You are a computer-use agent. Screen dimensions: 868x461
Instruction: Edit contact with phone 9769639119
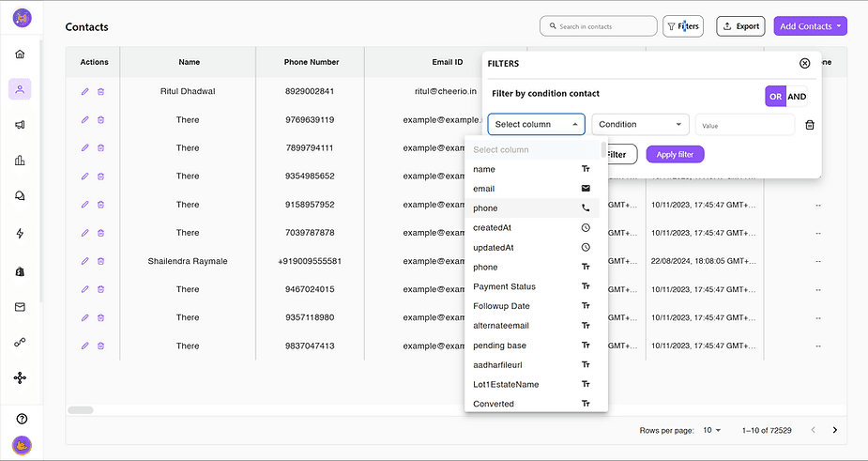(84, 119)
